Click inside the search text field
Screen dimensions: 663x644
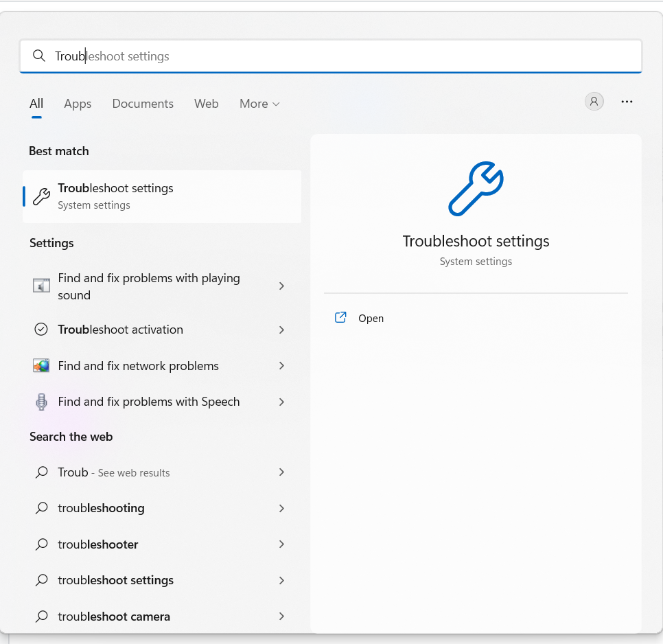[x=343, y=56]
